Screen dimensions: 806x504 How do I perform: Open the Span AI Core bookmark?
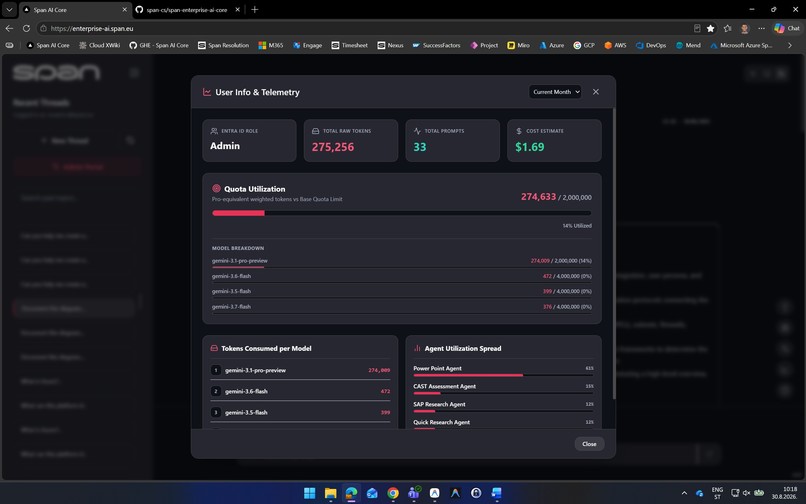[48, 45]
